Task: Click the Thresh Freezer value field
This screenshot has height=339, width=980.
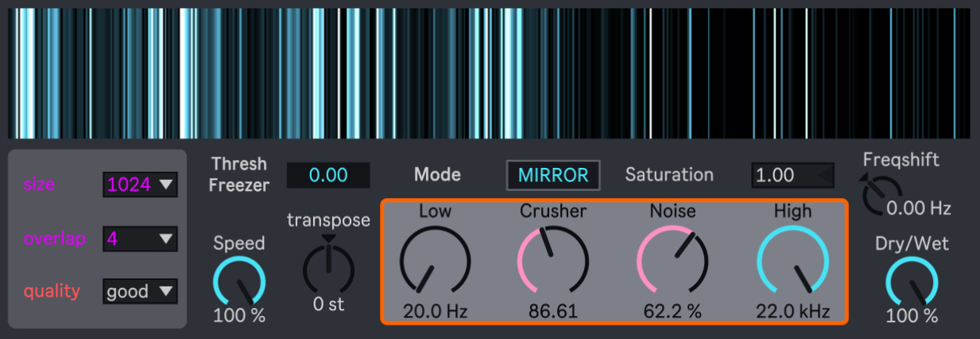Action: (327, 175)
